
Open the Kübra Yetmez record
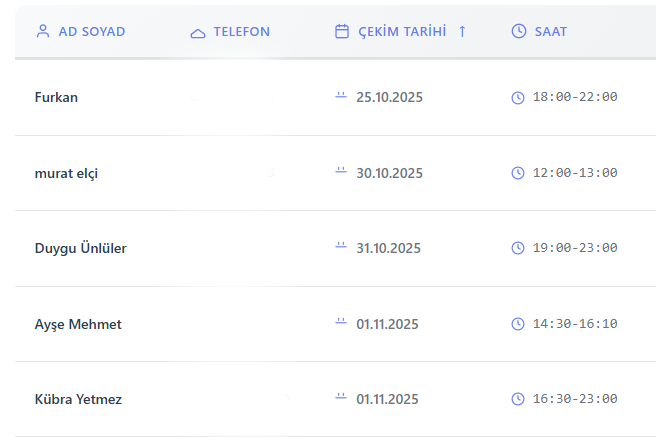pos(78,399)
